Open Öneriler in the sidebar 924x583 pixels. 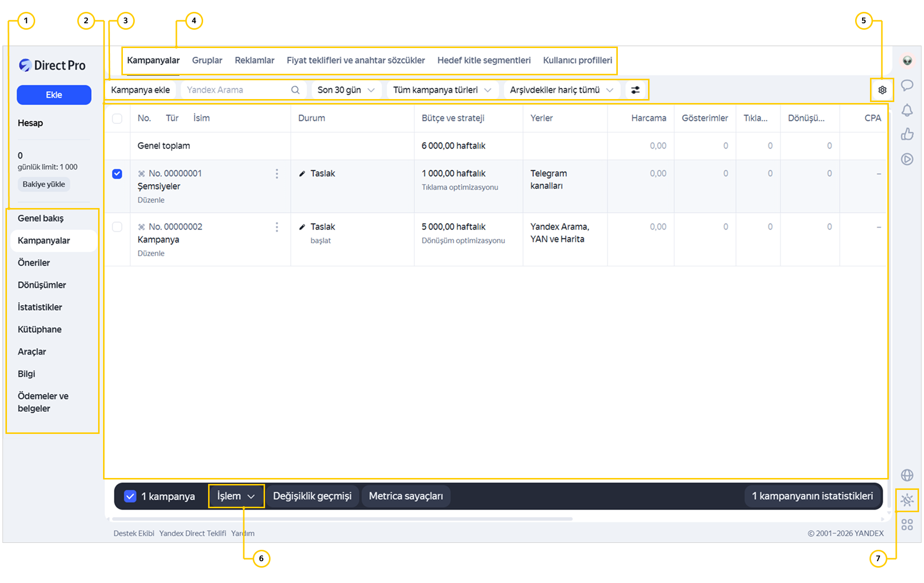point(34,263)
